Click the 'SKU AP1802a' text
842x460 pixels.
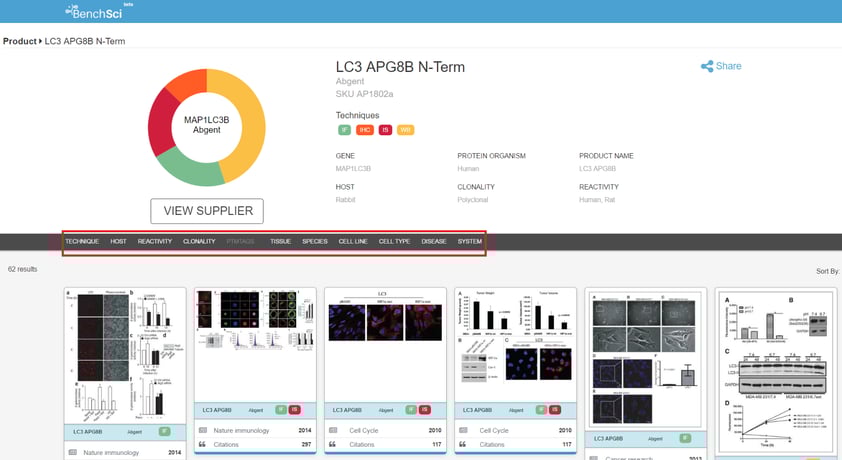tap(364, 94)
